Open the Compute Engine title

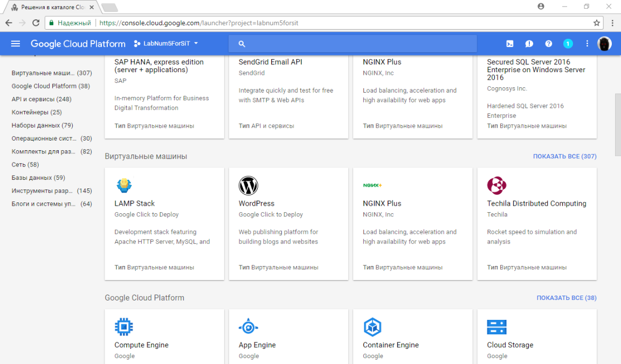(141, 345)
